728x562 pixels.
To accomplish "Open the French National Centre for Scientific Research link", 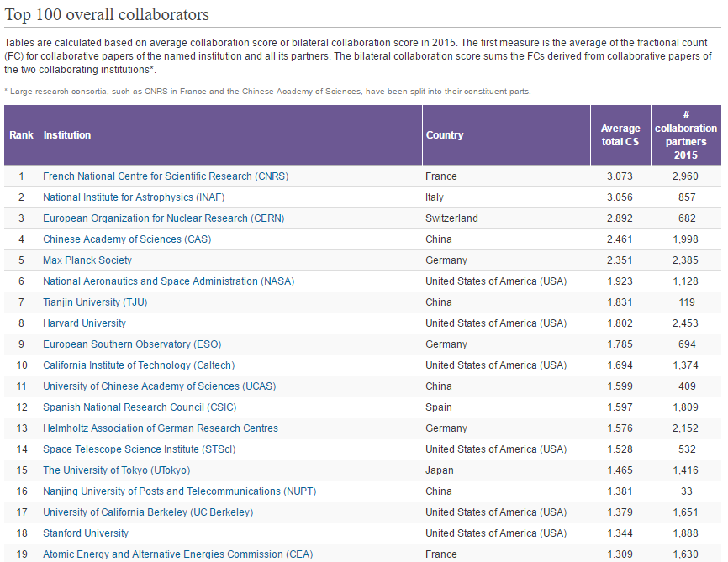I will 166,176.
